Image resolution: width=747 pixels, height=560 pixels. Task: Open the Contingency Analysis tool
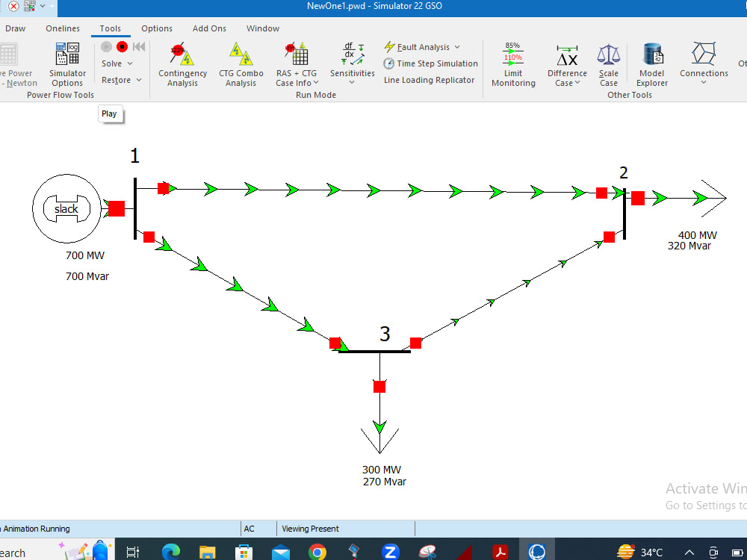182,65
